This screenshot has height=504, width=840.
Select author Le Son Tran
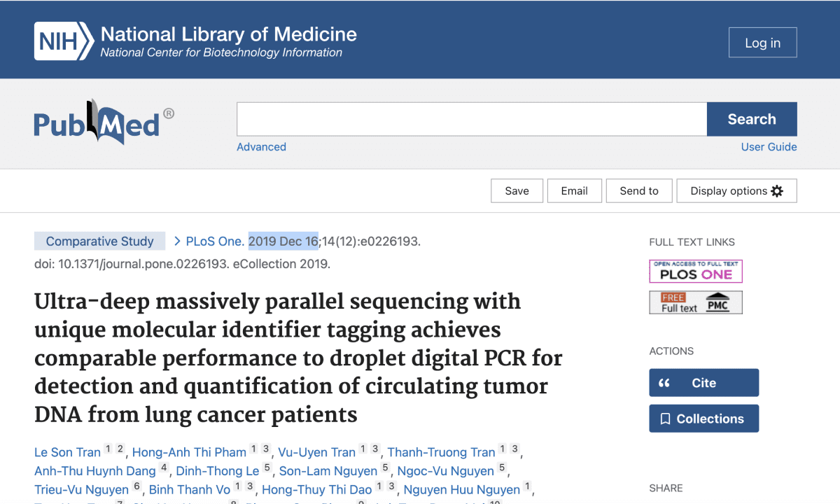(x=66, y=452)
